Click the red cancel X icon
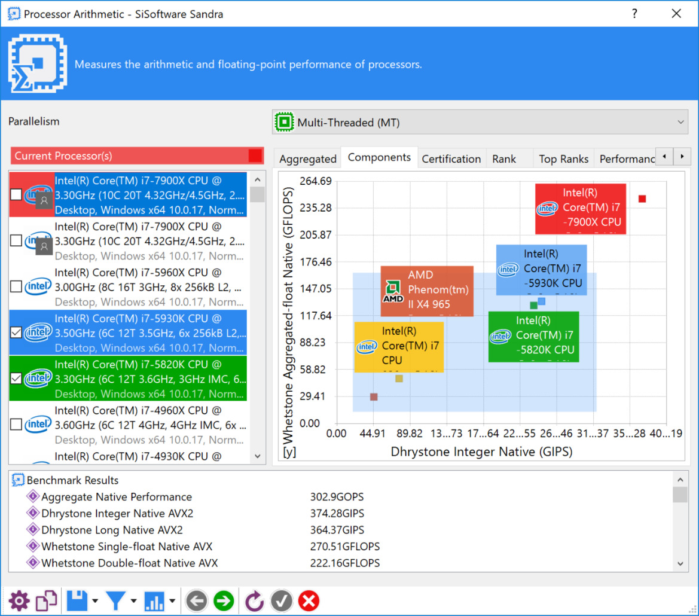 tap(309, 601)
